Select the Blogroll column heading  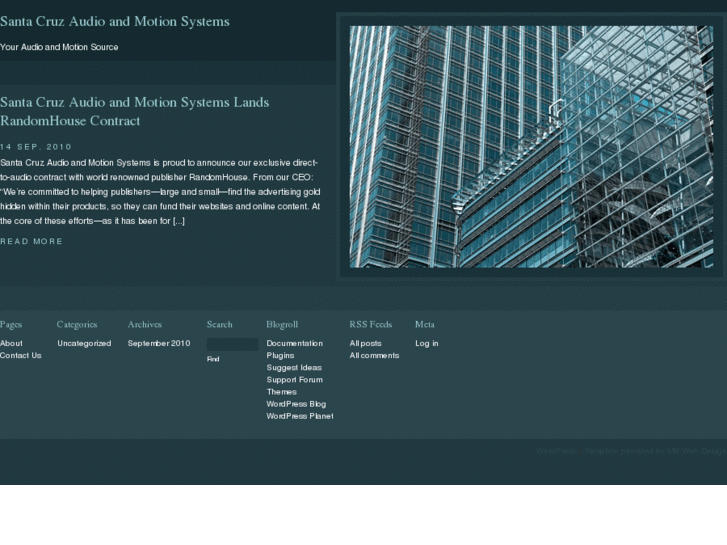(282, 324)
